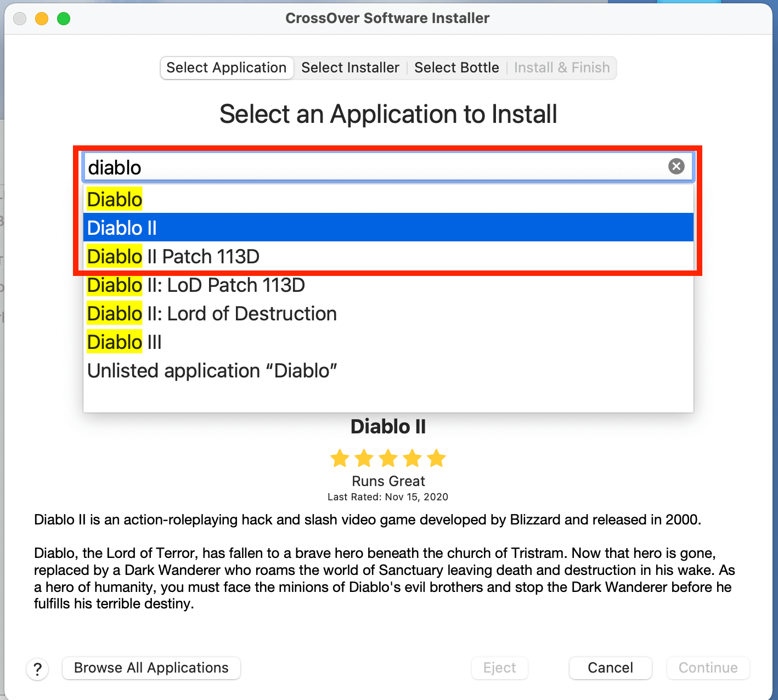Minimize the CrossOver Software Installer window

click(42, 19)
